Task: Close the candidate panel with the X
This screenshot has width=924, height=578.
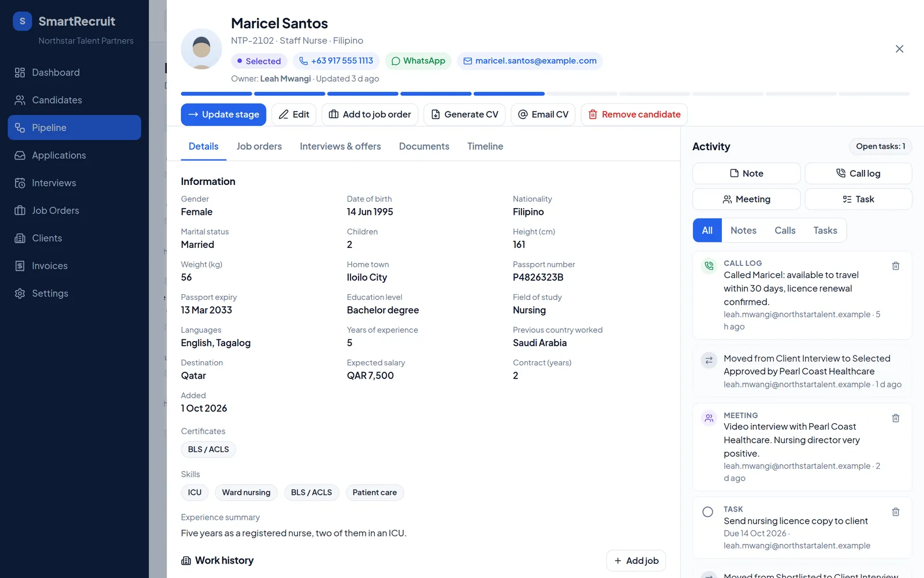Action: (899, 49)
